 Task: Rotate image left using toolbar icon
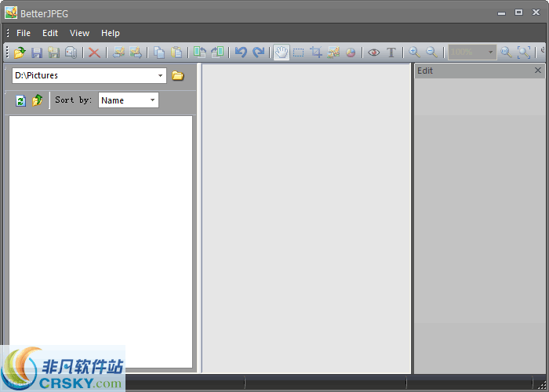200,53
